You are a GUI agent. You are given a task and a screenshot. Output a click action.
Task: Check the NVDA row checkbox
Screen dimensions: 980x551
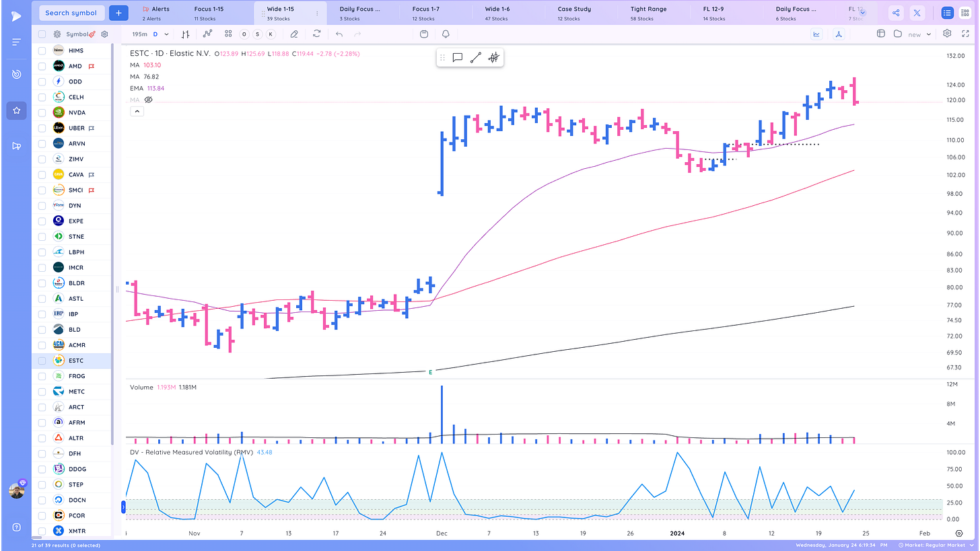tap(42, 112)
